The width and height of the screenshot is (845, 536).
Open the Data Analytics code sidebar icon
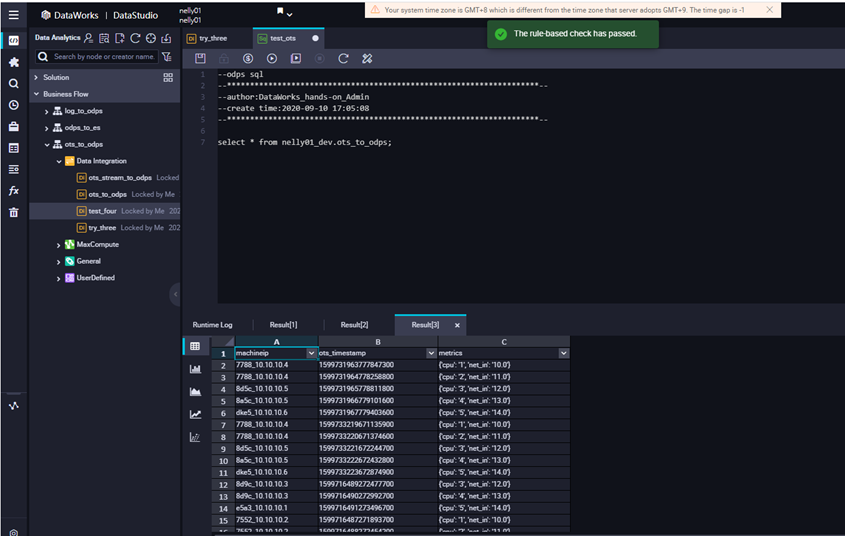[x=13, y=40]
